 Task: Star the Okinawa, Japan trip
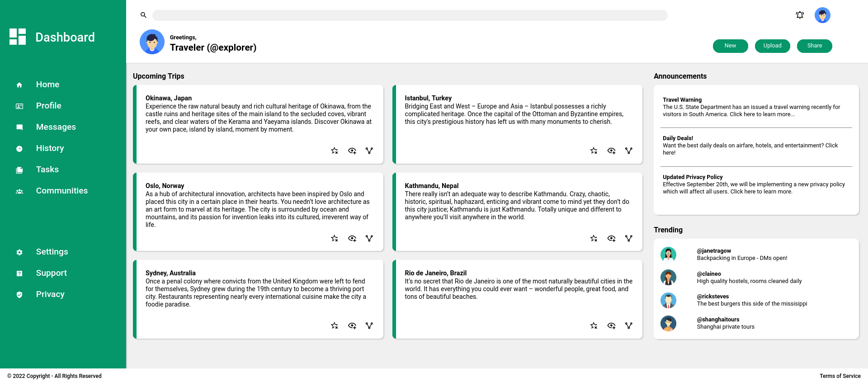click(x=335, y=151)
